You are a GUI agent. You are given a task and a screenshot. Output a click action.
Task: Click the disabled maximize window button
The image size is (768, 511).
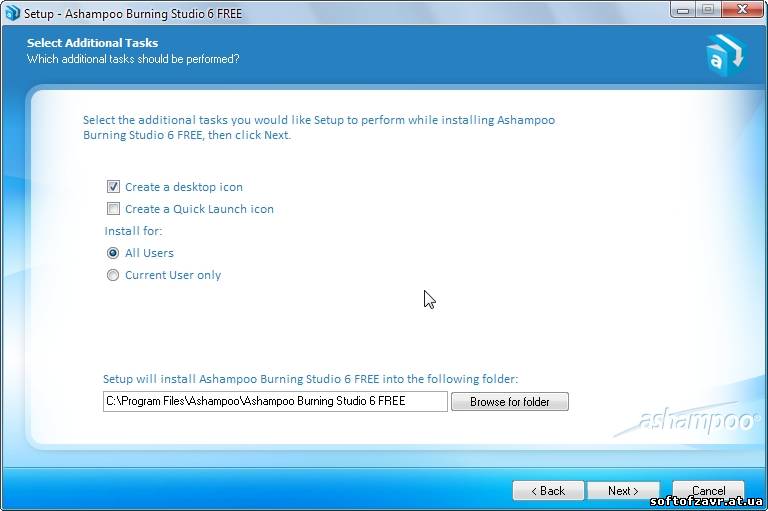click(x=708, y=9)
